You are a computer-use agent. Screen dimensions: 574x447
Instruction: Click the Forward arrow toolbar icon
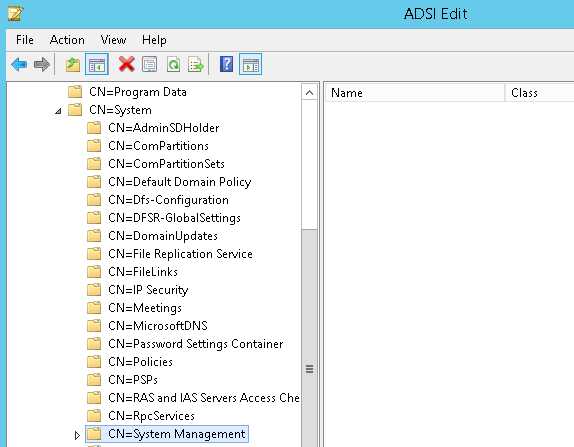[x=41, y=65]
